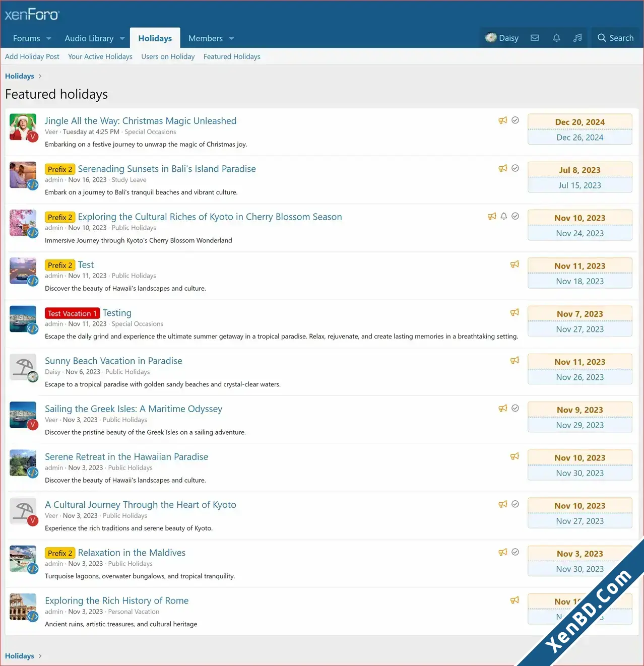Open A Cultural Journey Through the Heart of Kyoto
Screen dimensions: 644x666
pos(141,505)
